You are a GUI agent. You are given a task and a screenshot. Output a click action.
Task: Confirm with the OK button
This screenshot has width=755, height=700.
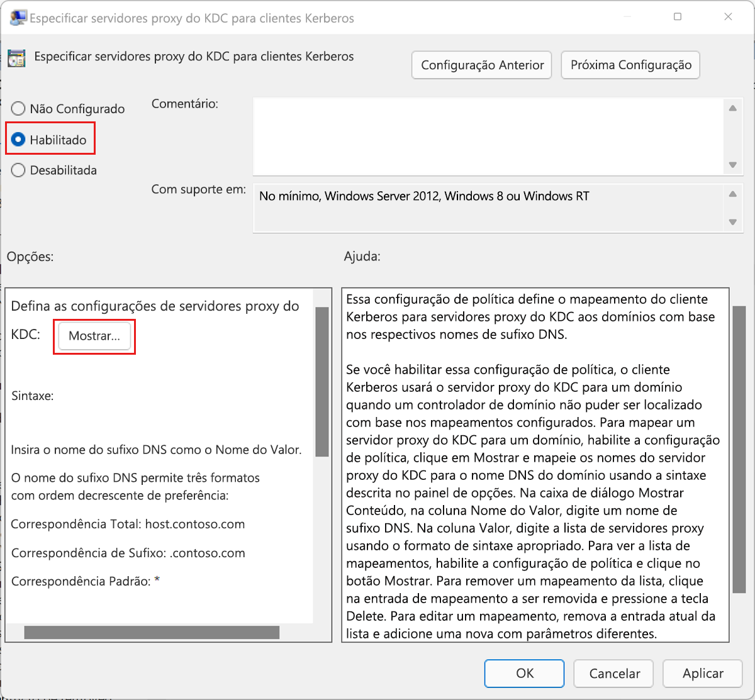[525, 674]
